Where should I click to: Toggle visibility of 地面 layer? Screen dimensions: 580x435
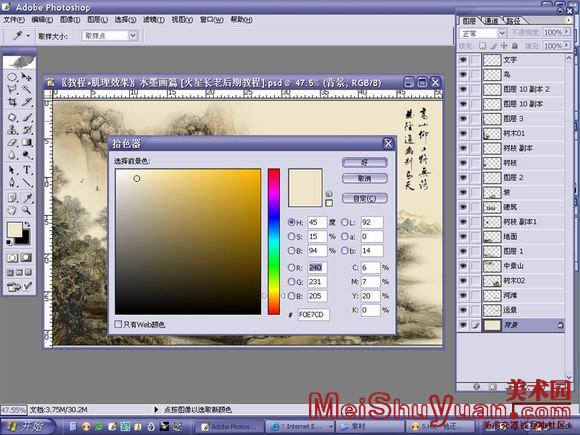tap(463, 237)
